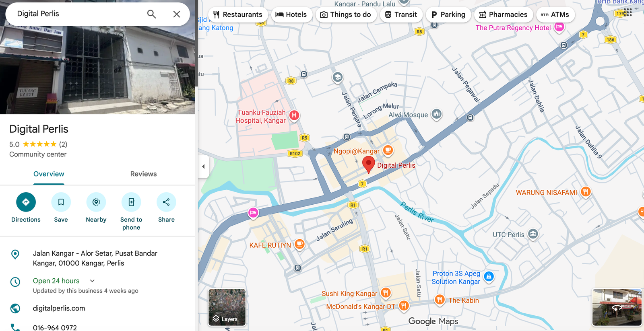Click the school marker near Jalan Penjara
This screenshot has height=331, width=644.
click(338, 77)
